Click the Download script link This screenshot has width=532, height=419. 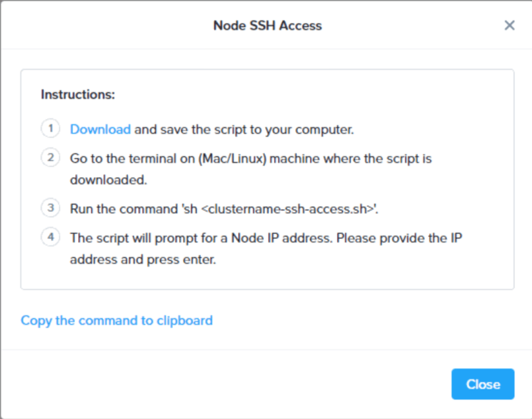[100, 129]
